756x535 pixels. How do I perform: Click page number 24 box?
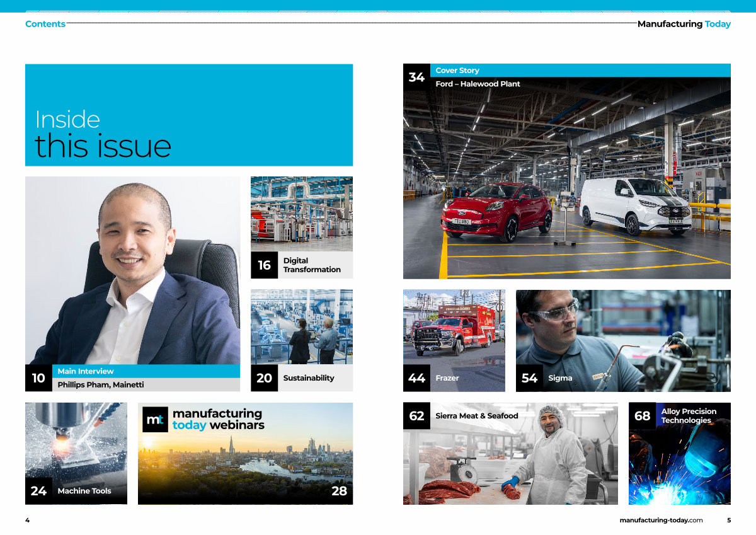point(38,491)
